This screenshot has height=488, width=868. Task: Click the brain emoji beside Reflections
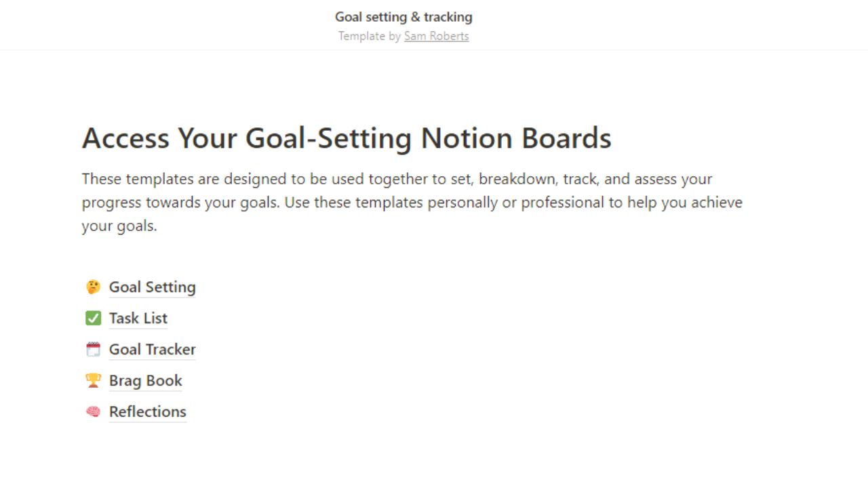click(x=93, y=411)
